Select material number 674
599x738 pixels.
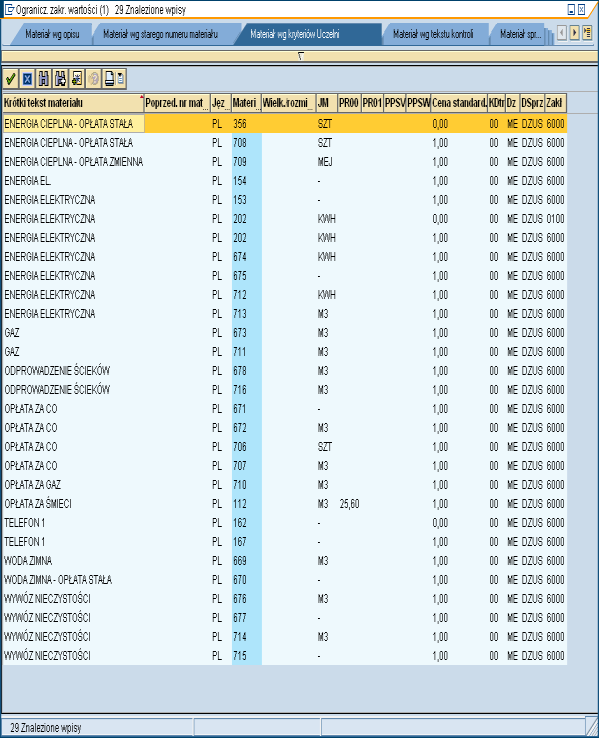pyautogui.click(x=240, y=257)
